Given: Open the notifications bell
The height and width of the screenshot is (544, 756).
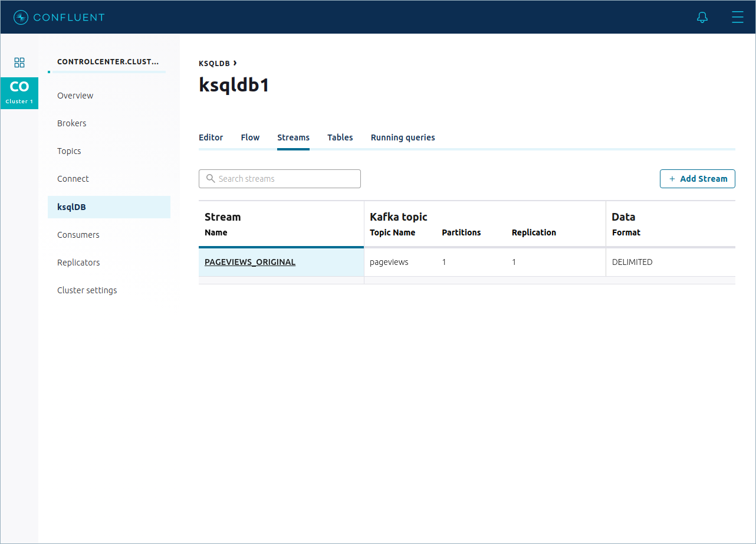Looking at the screenshot, I should [702, 17].
